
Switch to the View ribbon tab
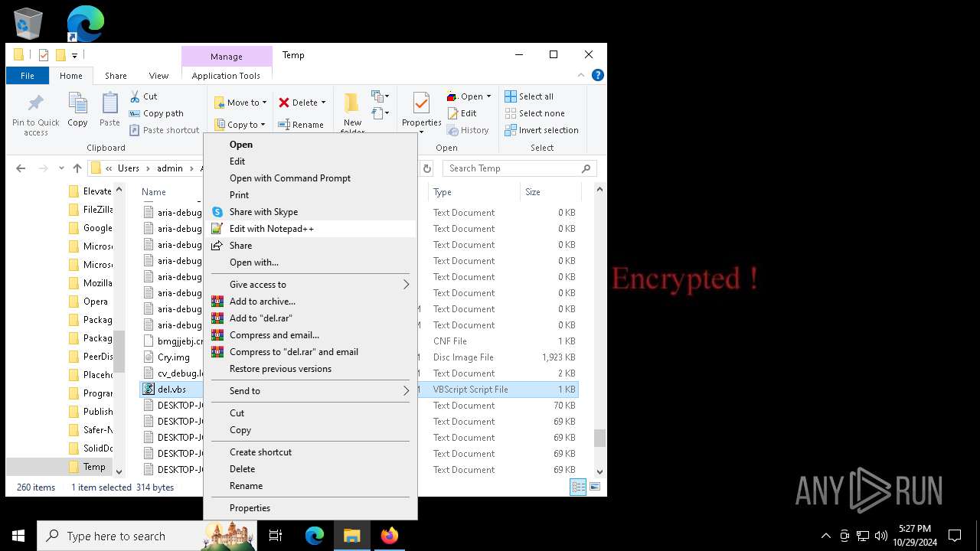click(x=158, y=76)
